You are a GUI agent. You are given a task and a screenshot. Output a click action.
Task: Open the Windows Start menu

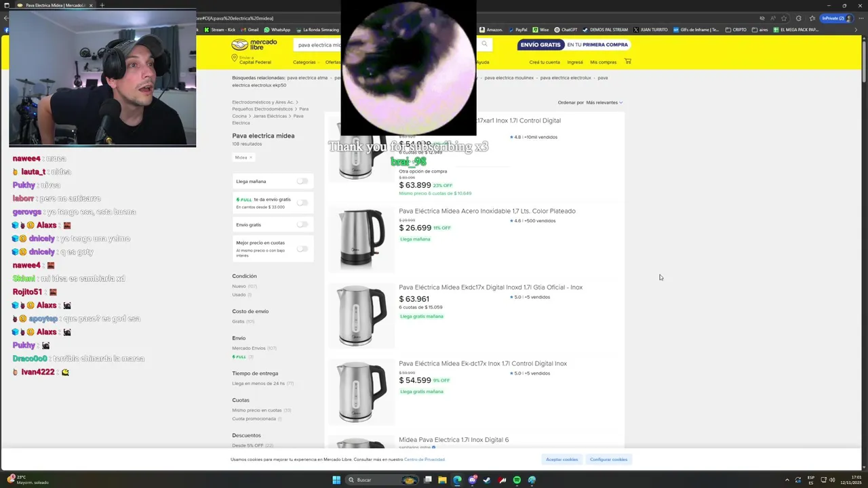click(x=336, y=480)
